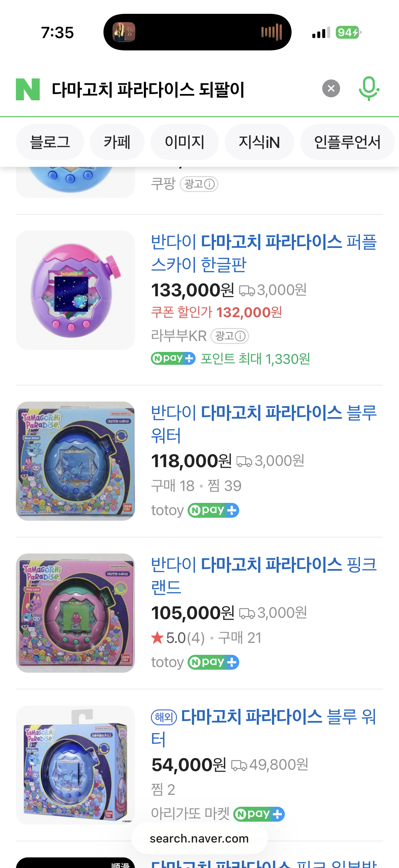Switch to the 카페 tab
Screen dimensions: 399x868
click(117, 142)
